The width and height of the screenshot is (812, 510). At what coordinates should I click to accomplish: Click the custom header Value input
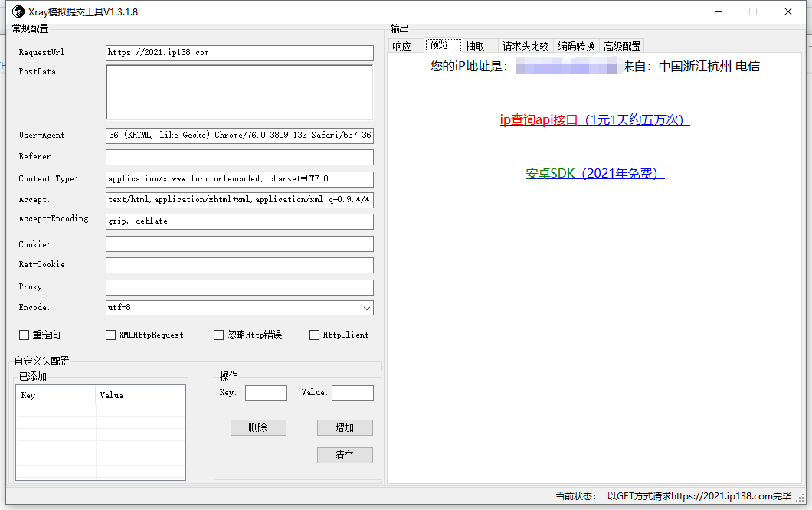352,393
